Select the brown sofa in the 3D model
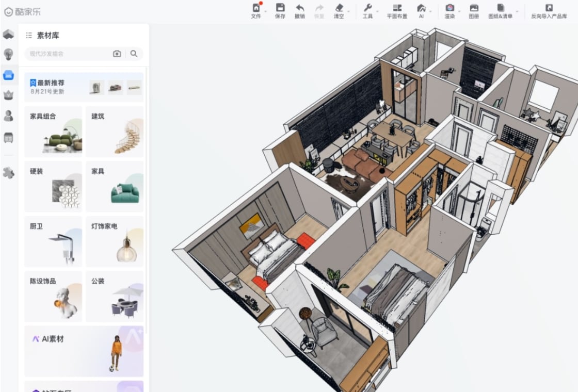The width and height of the screenshot is (578, 392). point(365,165)
